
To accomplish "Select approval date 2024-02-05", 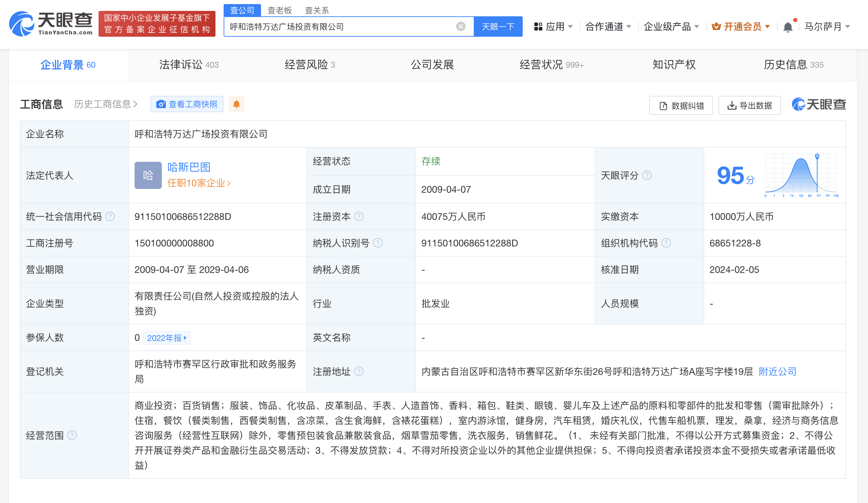I will [734, 270].
